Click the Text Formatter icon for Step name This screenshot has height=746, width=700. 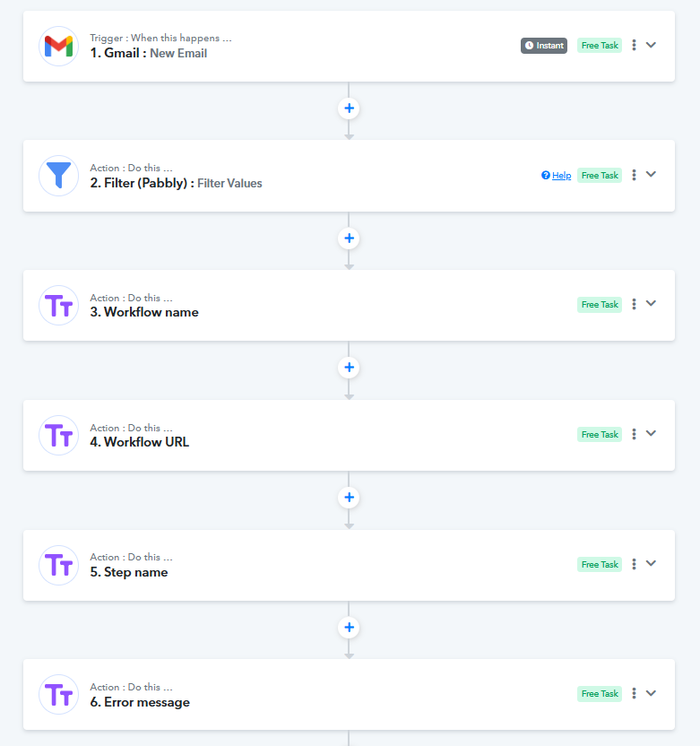pos(58,565)
